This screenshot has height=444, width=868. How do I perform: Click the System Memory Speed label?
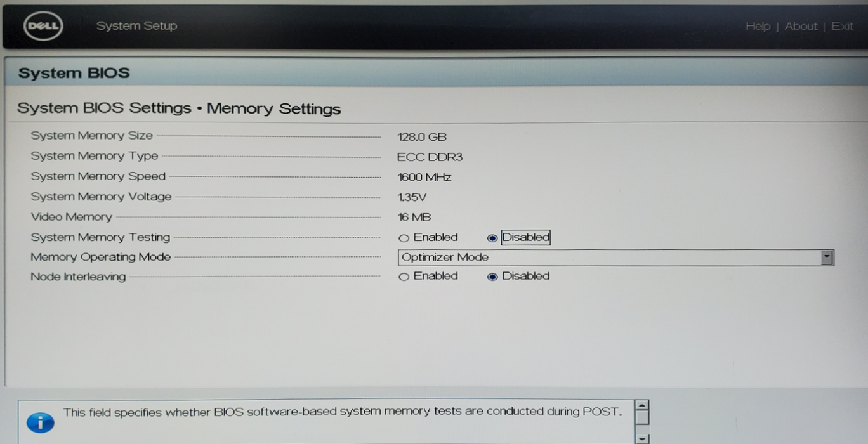[x=98, y=176]
